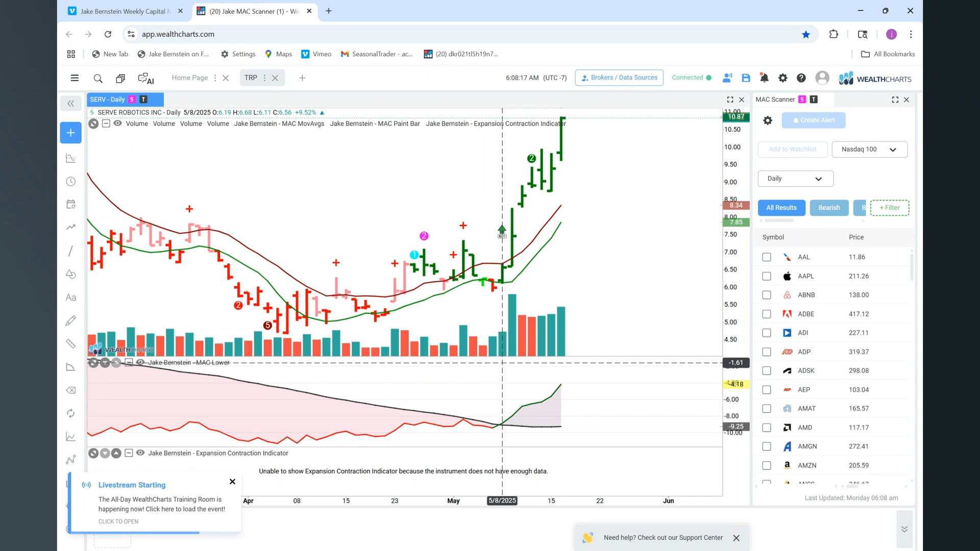Tick the ADI checkbox
The height and width of the screenshot is (551, 980).
pyautogui.click(x=767, y=333)
